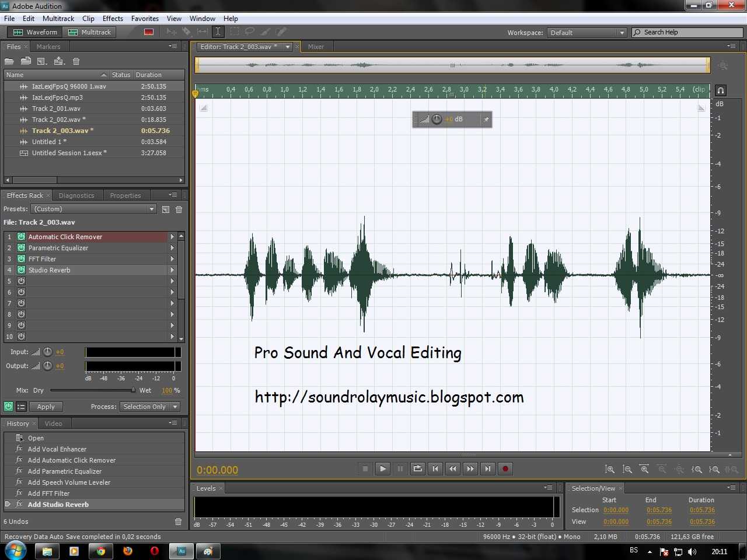Save effects rack preset icon
Image resolution: width=747 pixels, height=560 pixels.
pos(166,209)
